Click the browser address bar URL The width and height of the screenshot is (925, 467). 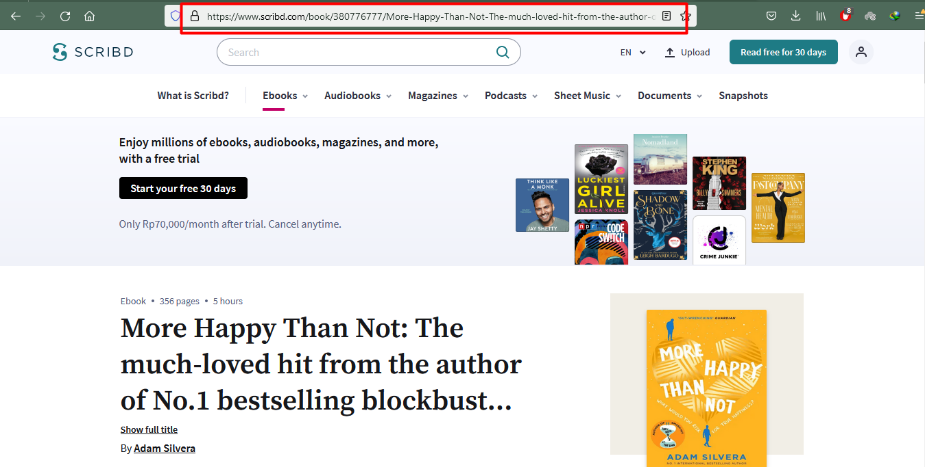(x=431, y=17)
